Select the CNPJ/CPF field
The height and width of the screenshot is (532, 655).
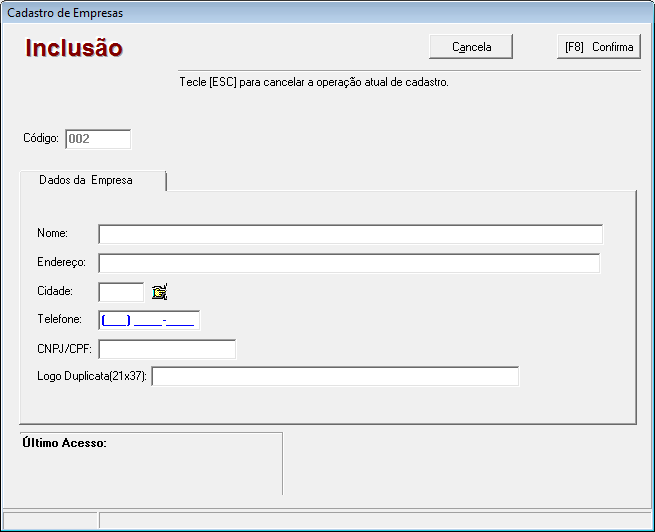coord(167,349)
